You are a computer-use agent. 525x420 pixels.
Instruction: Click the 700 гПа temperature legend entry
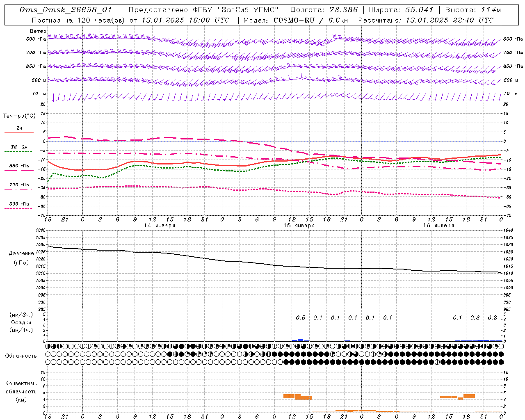19,185
